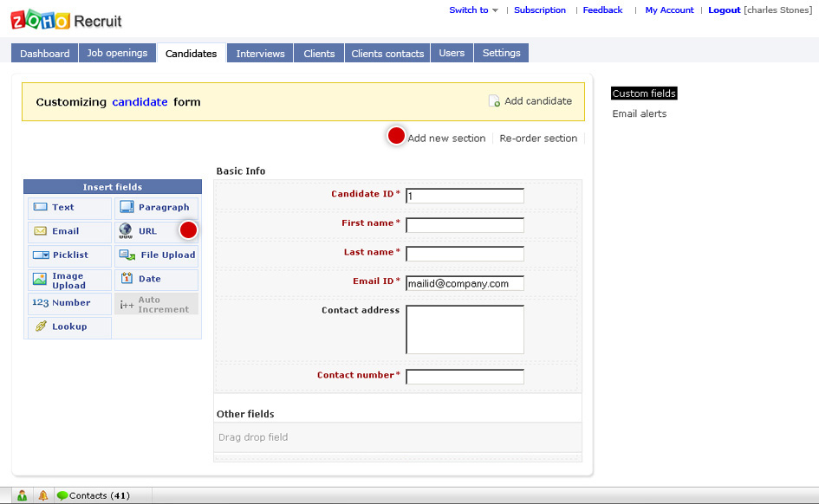The image size is (819, 504).
Task: Click Add new section
Action: pos(446,139)
